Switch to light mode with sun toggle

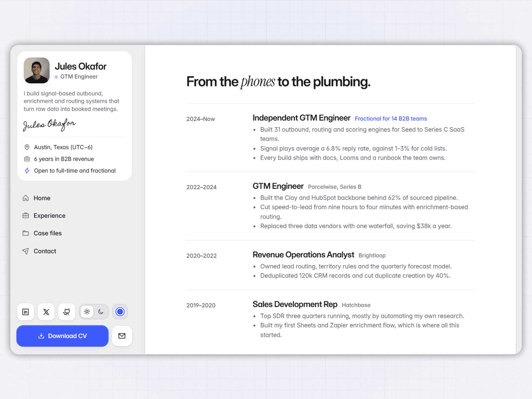pyautogui.click(x=87, y=312)
